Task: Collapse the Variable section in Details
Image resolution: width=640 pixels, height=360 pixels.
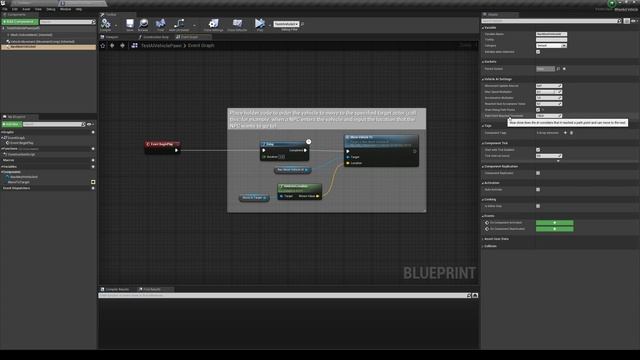Action: pos(483,28)
